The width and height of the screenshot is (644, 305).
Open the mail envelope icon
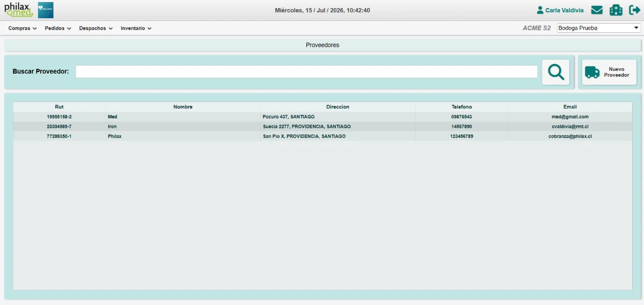pos(597,10)
